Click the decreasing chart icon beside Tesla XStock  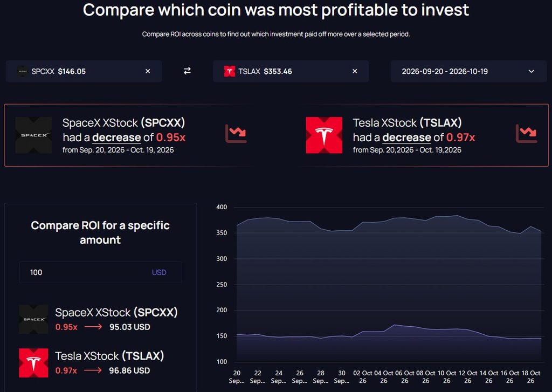[x=526, y=134]
